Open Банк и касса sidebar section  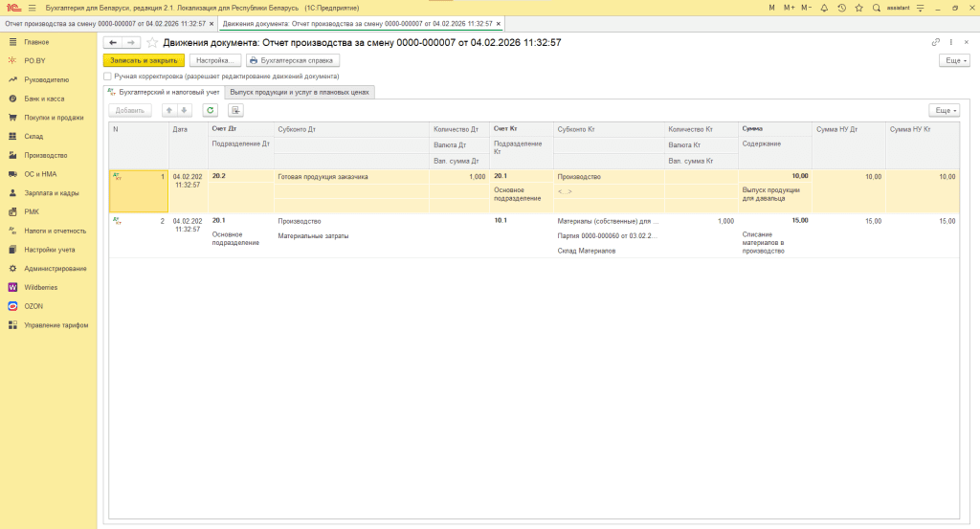pos(44,99)
